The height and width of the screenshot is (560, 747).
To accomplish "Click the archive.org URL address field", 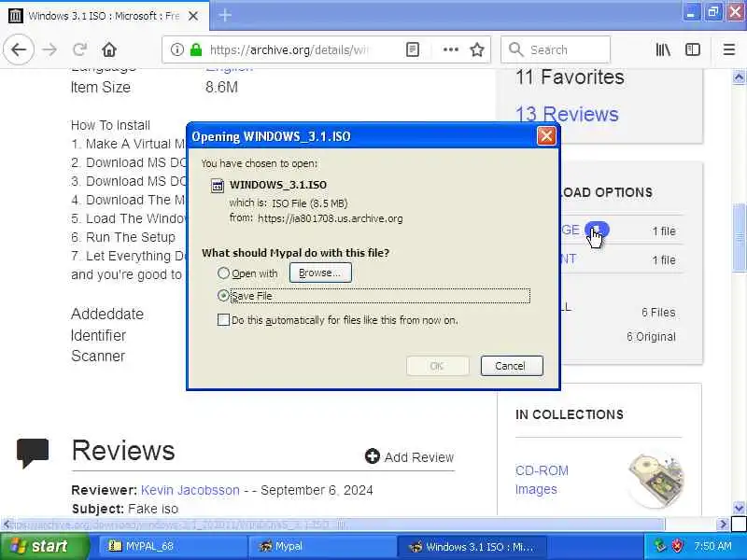I will click(x=290, y=49).
